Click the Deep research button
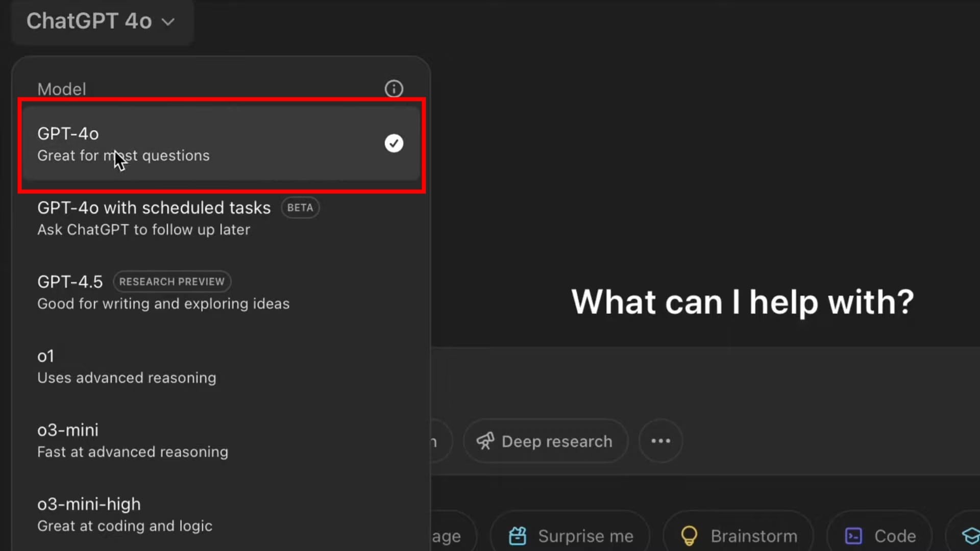 point(546,441)
